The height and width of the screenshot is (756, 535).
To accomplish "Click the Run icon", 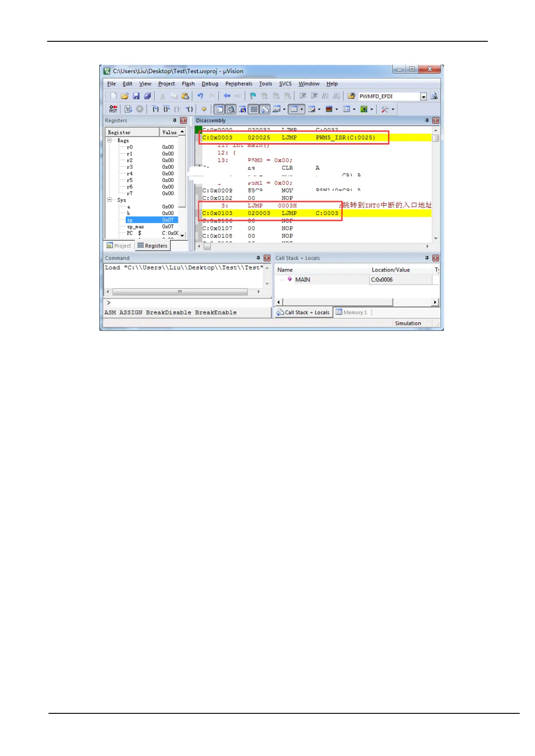I will 128,109.
